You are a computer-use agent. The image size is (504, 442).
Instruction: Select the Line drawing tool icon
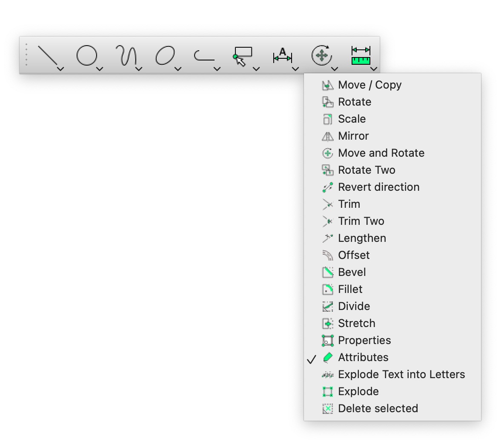pos(47,55)
